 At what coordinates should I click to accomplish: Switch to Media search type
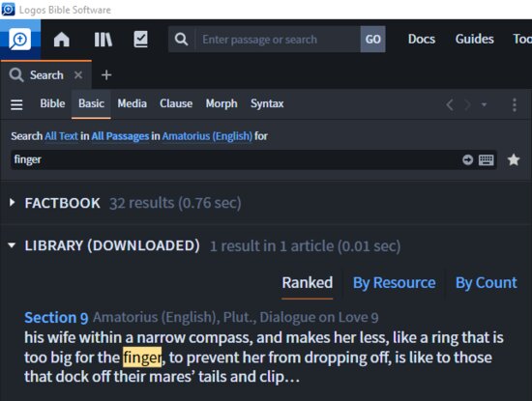(x=132, y=103)
